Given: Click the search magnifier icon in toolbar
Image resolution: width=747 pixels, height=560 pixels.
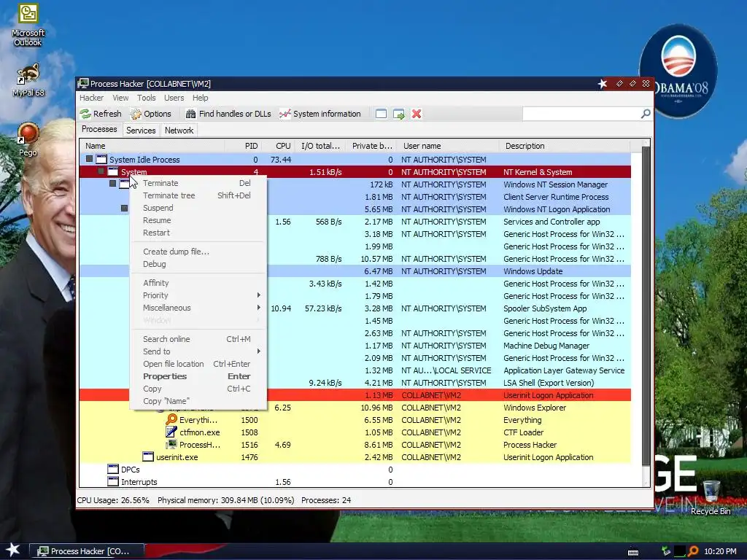Looking at the screenshot, I should 646,114.
